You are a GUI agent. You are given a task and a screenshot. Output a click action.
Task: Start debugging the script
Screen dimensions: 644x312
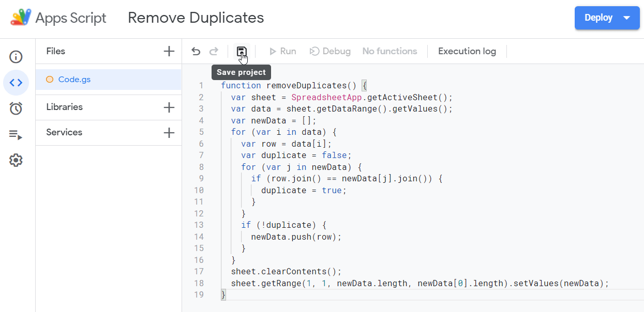click(330, 51)
